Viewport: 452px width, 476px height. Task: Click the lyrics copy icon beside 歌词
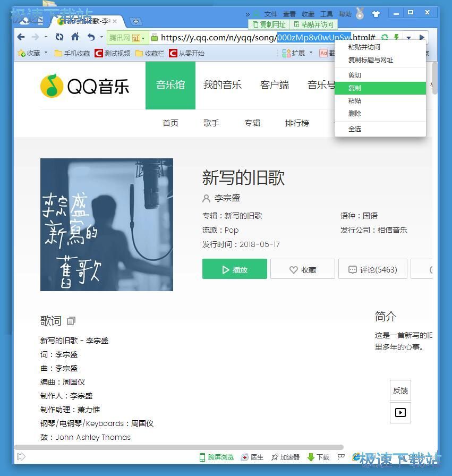click(x=71, y=320)
